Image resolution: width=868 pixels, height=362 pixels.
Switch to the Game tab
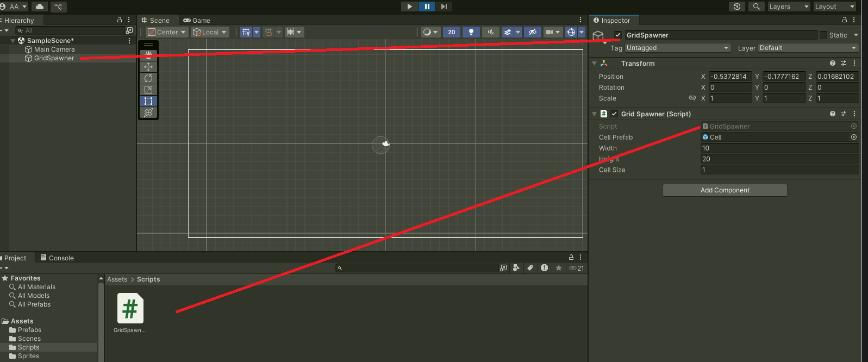pos(197,21)
